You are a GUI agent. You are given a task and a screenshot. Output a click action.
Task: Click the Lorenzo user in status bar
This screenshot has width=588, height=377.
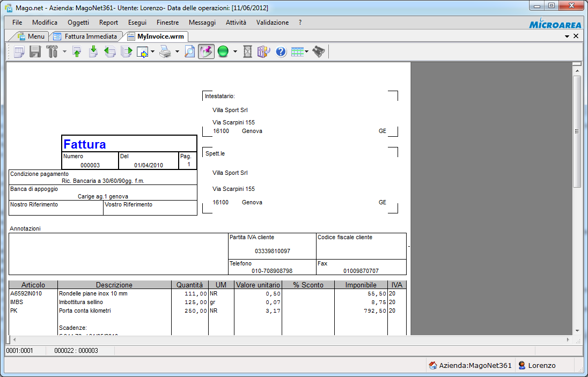coord(536,366)
